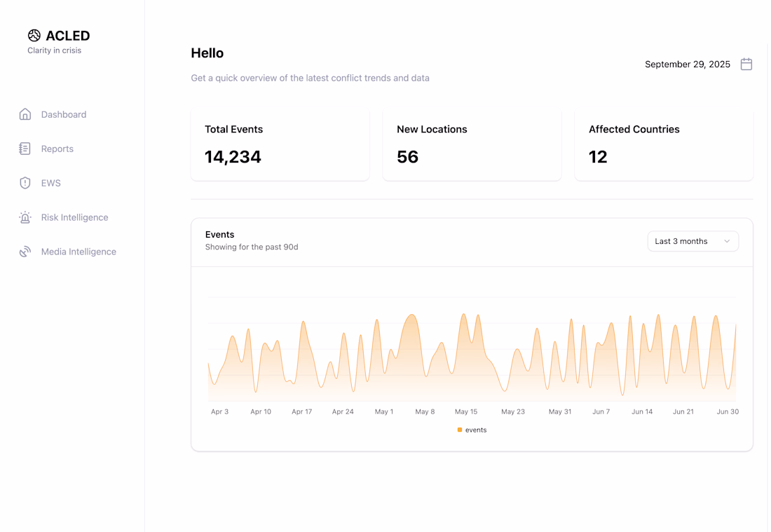Click the Risk Intelligence siren icon
771x532 pixels.
25,217
